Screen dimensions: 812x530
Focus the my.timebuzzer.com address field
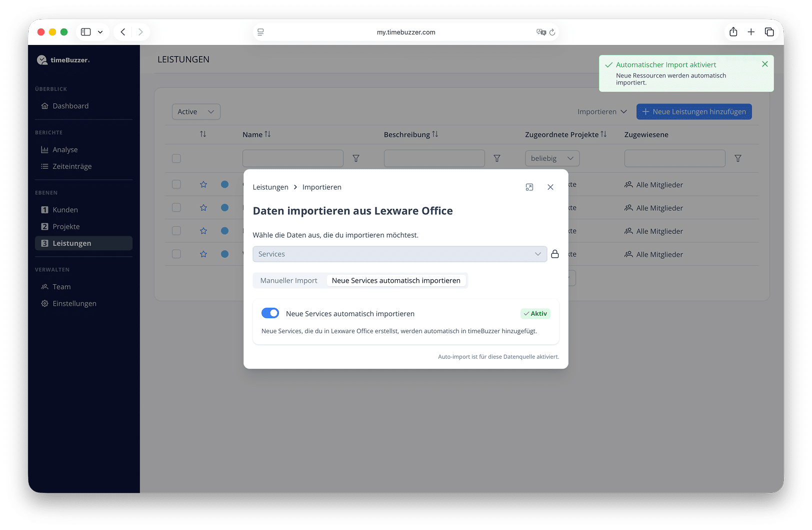click(406, 32)
